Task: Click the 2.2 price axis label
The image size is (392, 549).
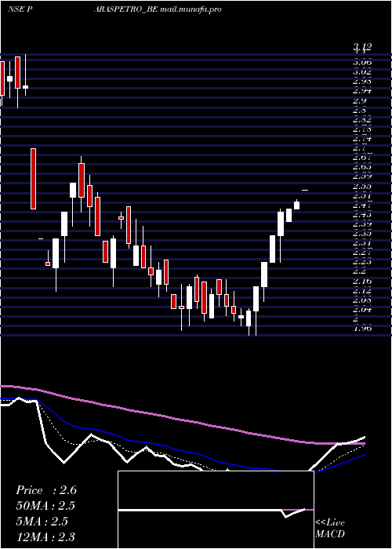Action: click(360, 271)
